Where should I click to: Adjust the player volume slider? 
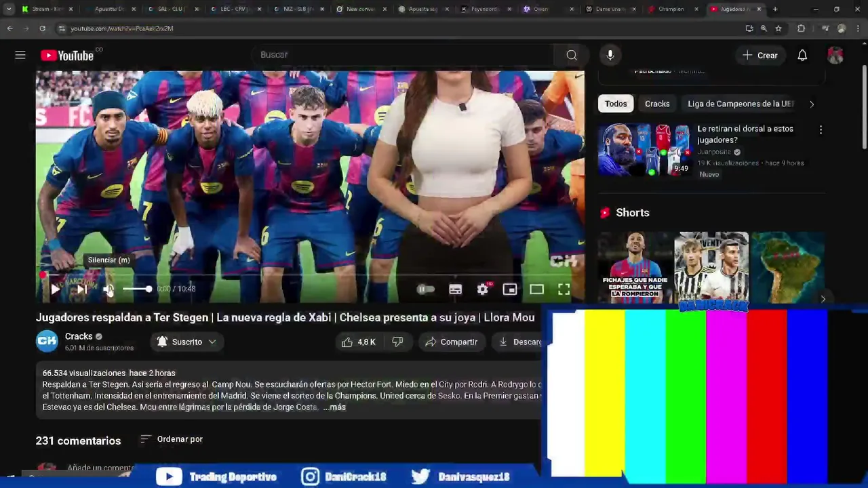(x=138, y=289)
